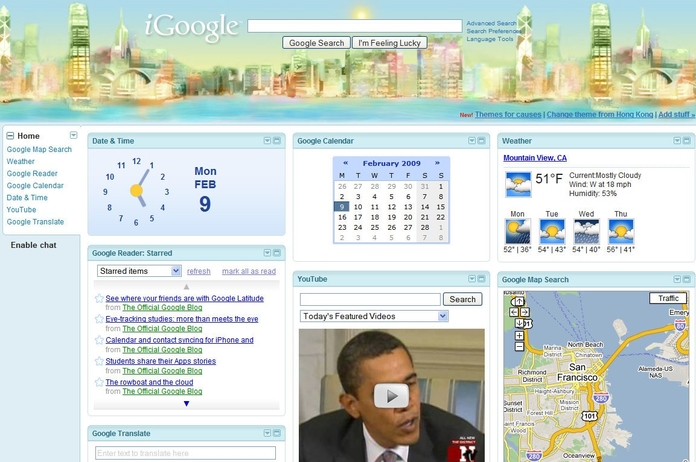Click the YouTube Search button

pyautogui.click(x=463, y=299)
